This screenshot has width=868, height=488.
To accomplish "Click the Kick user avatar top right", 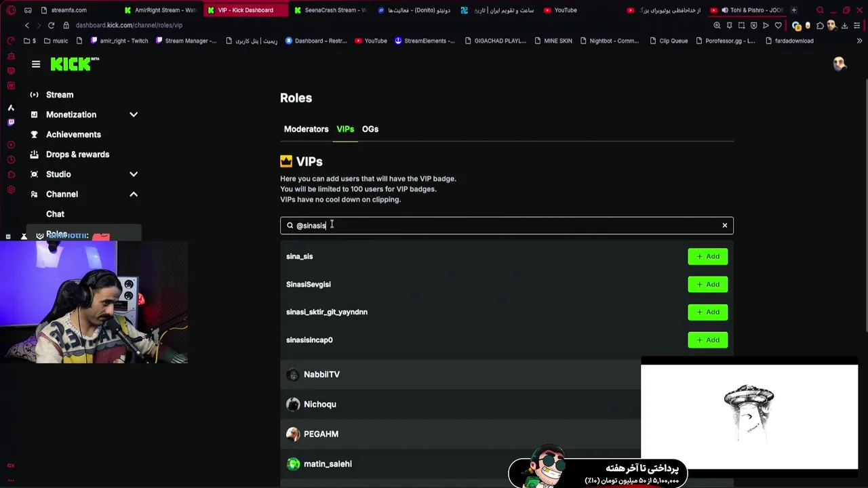I will (840, 64).
